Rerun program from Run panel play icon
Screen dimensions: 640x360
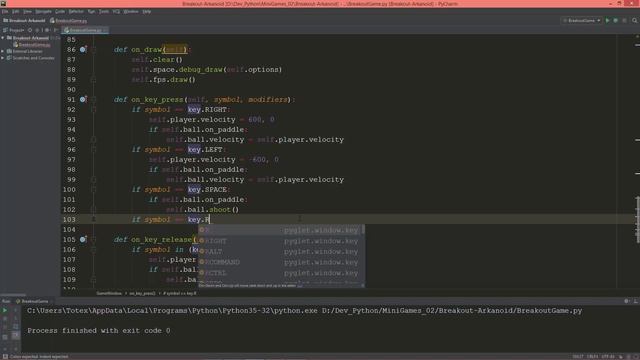tap(5, 311)
